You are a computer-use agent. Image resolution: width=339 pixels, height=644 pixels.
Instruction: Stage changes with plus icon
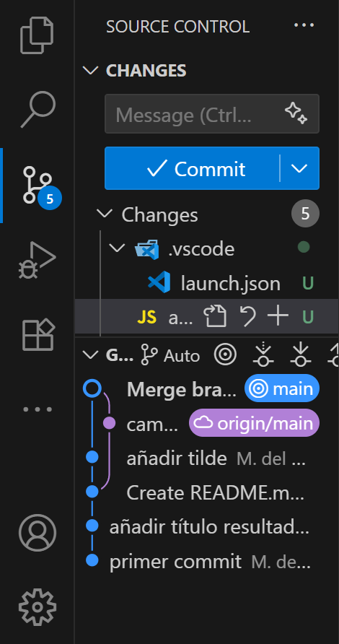click(x=278, y=317)
